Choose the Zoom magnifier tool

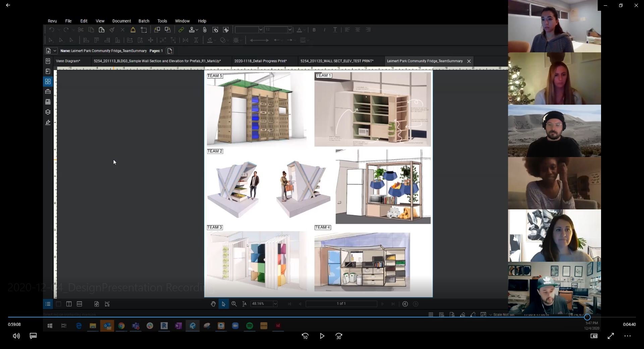click(234, 304)
